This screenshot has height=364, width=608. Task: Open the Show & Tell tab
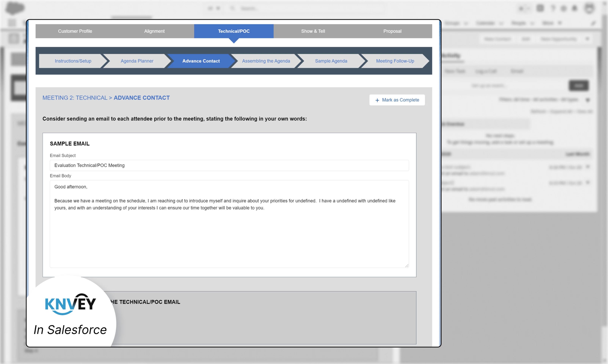tap(313, 31)
